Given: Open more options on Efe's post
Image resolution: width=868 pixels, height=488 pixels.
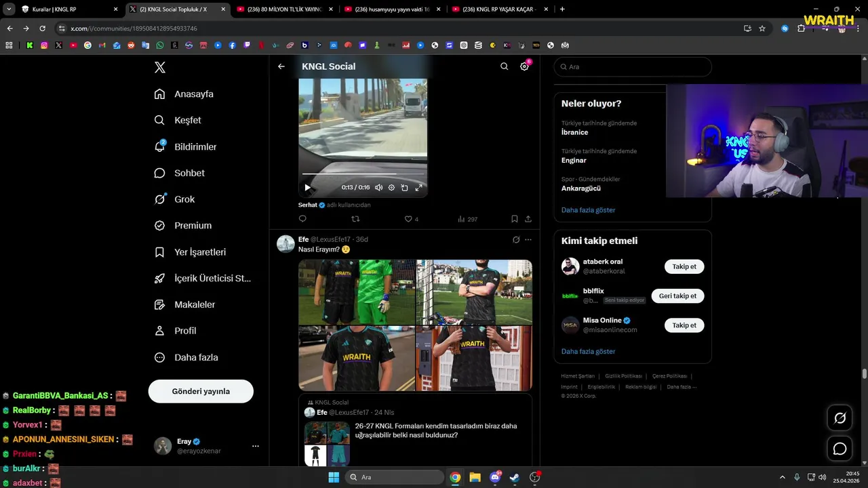Looking at the screenshot, I should coord(528,239).
